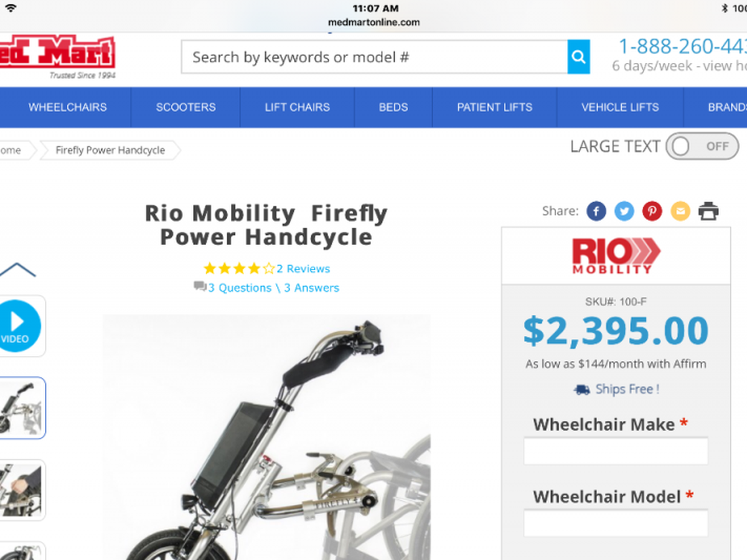Viewport: 747px width, 560px height.
Task: Open the Lift Chairs menu
Action: tap(297, 107)
